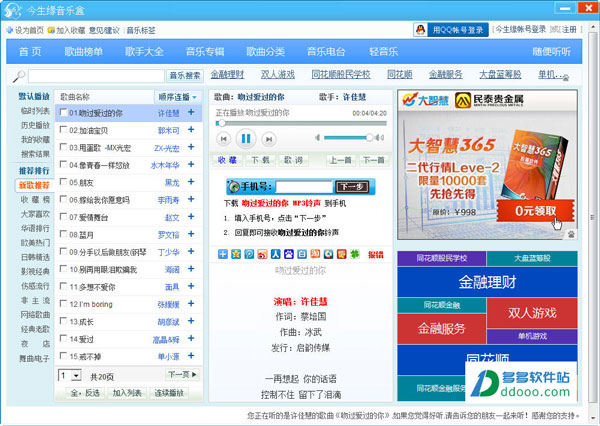Viewport: 600px width, 426px height.
Task: Click the 歌词 lyrics button
Action: click(293, 160)
